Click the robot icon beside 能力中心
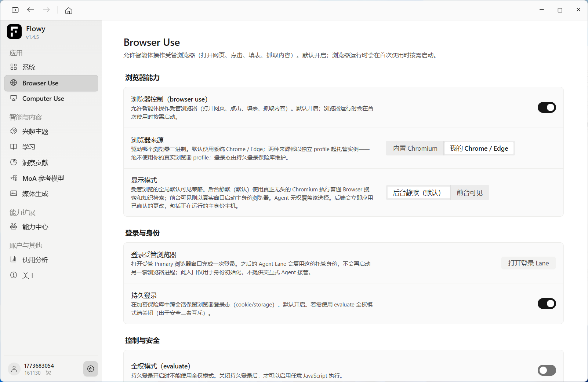The height and width of the screenshot is (382, 588). 14,227
